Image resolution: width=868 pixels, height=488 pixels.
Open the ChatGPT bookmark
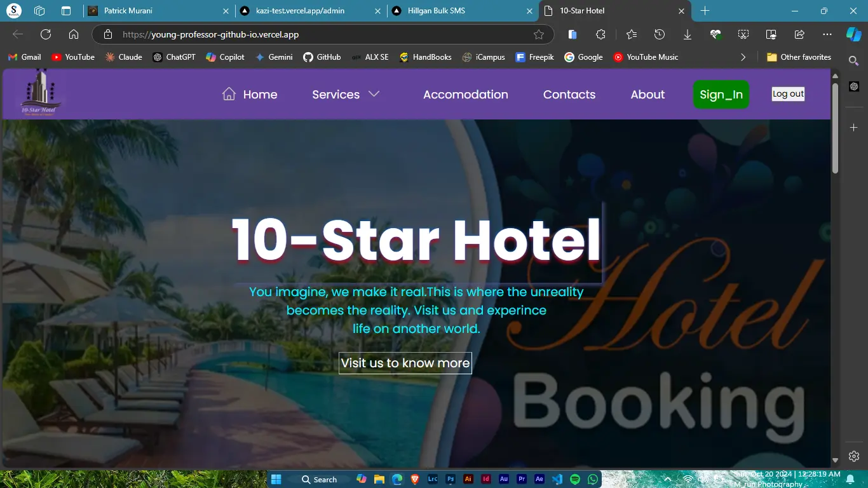pos(174,57)
